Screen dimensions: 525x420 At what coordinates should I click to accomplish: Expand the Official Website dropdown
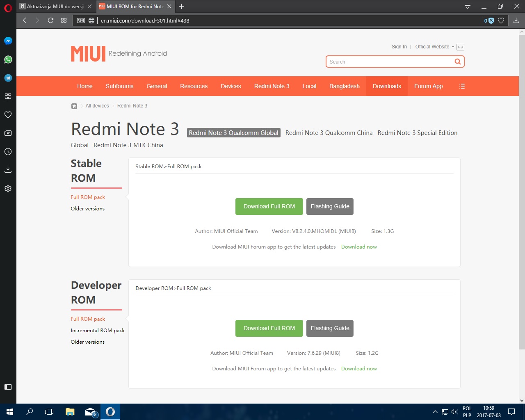(434, 47)
